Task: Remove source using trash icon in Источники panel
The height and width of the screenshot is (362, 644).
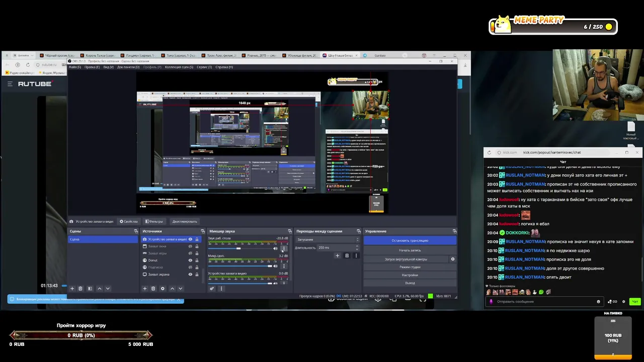Action: click(x=153, y=289)
